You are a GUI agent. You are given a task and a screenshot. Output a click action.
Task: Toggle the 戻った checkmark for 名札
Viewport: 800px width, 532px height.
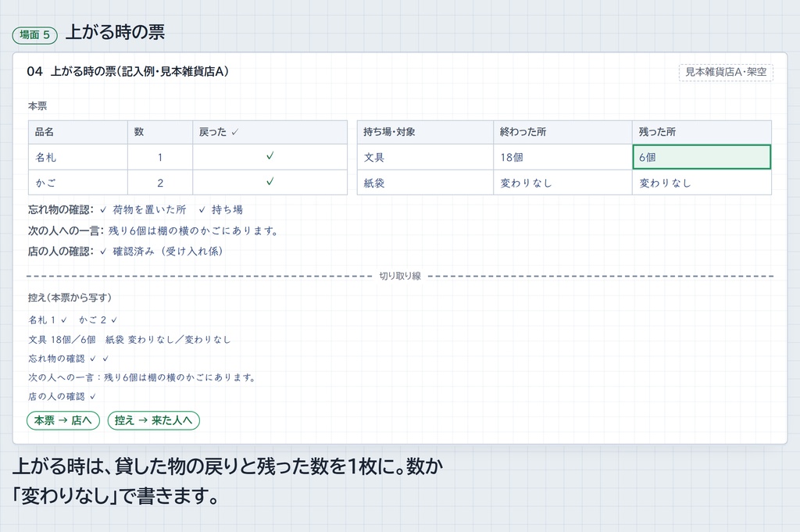pos(270,156)
